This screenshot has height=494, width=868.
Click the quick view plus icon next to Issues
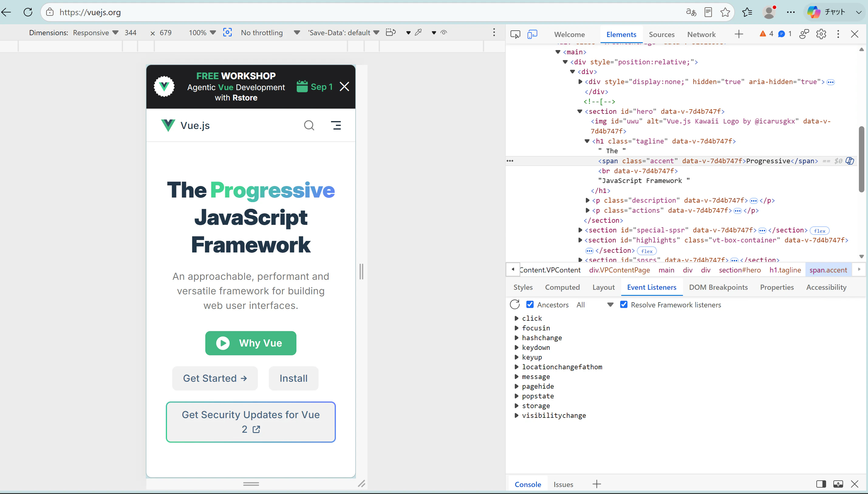(596, 484)
